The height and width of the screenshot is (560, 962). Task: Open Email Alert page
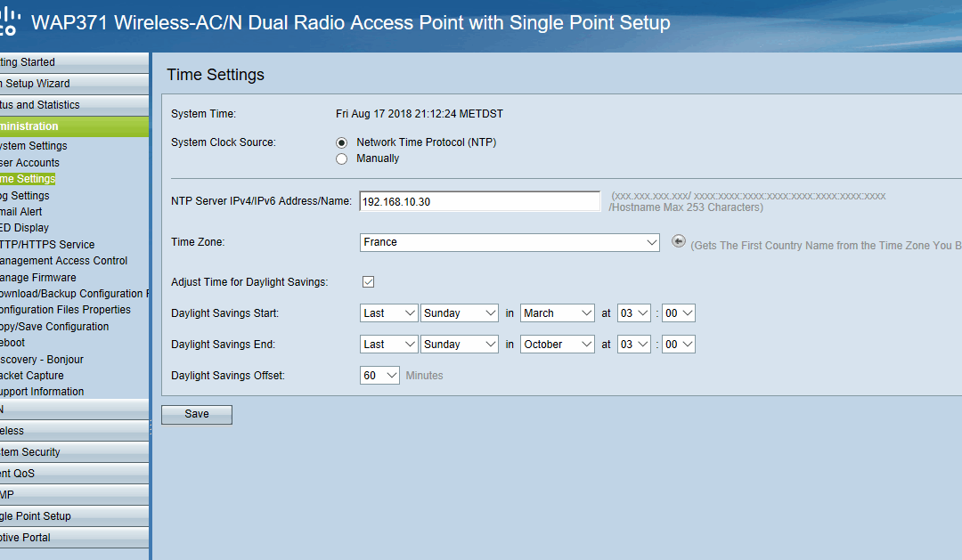coord(21,212)
